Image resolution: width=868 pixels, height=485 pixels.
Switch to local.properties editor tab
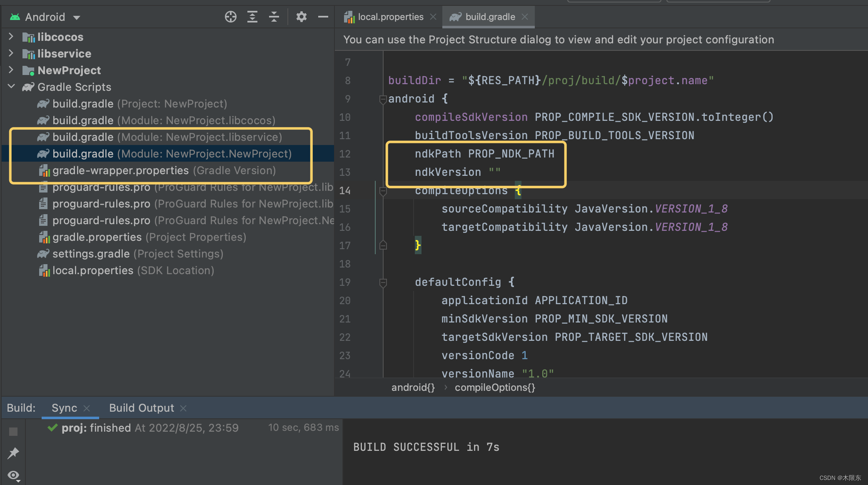click(390, 17)
